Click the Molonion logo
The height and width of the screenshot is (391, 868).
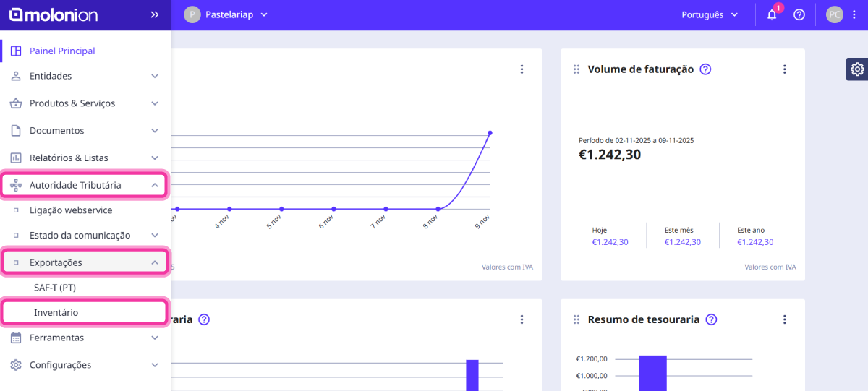pyautogui.click(x=53, y=14)
